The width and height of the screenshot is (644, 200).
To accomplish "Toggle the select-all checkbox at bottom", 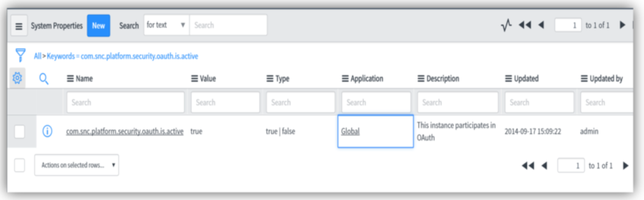I will click(20, 165).
